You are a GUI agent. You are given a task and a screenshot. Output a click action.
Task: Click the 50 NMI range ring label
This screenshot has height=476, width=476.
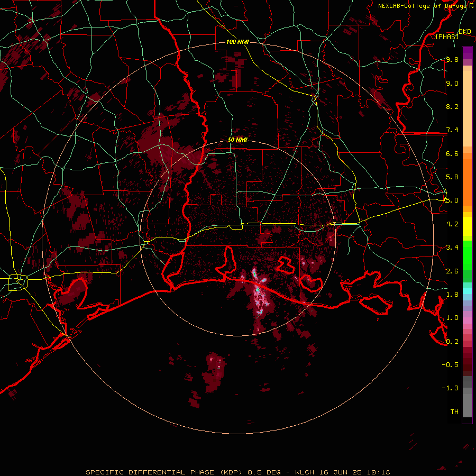[237, 140]
